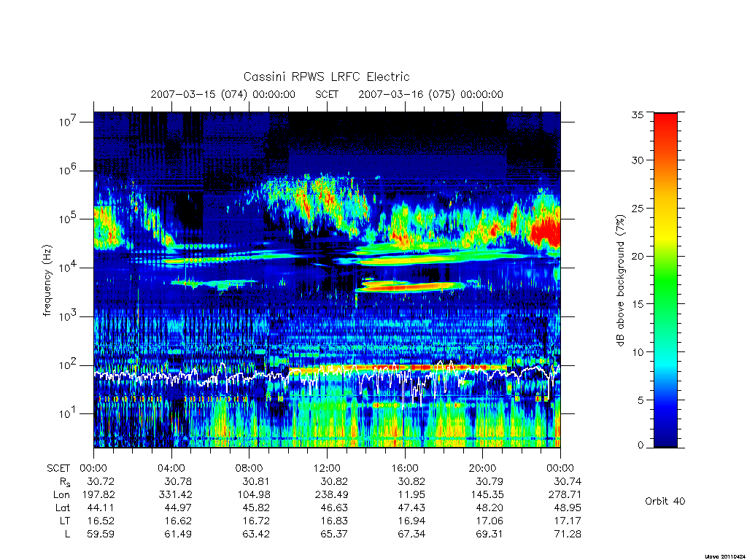Viewport: 747px width, 560px height.
Task: Click the Rs value 30.78
Action: [178, 481]
